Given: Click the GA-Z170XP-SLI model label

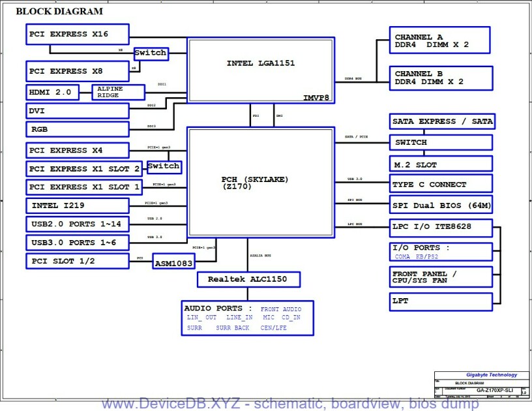Looking at the screenshot, I should coord(494,390).
